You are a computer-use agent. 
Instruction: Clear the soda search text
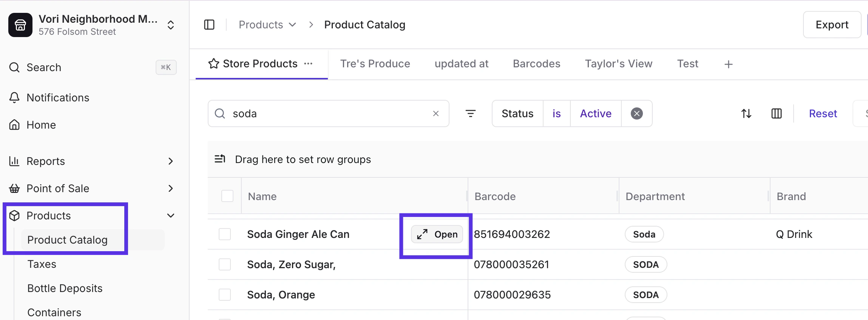point(436,113)
